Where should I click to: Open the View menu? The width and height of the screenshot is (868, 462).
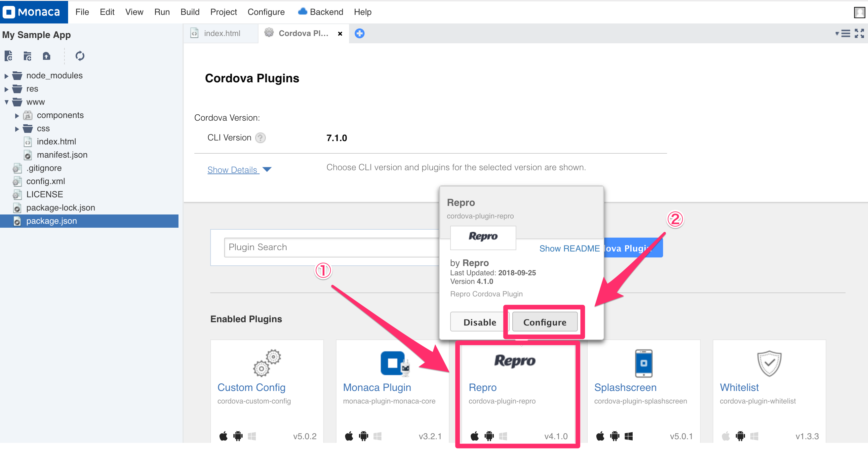134,12
